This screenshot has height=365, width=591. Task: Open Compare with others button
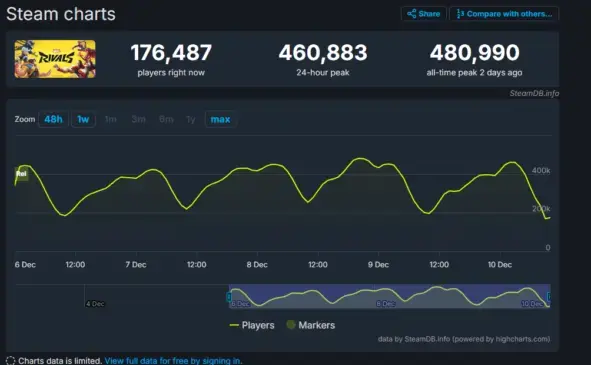point(504,14)
